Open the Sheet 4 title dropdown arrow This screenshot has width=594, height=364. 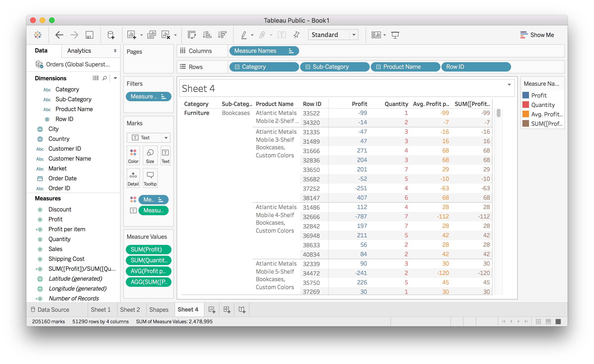(x=509, y=85)
